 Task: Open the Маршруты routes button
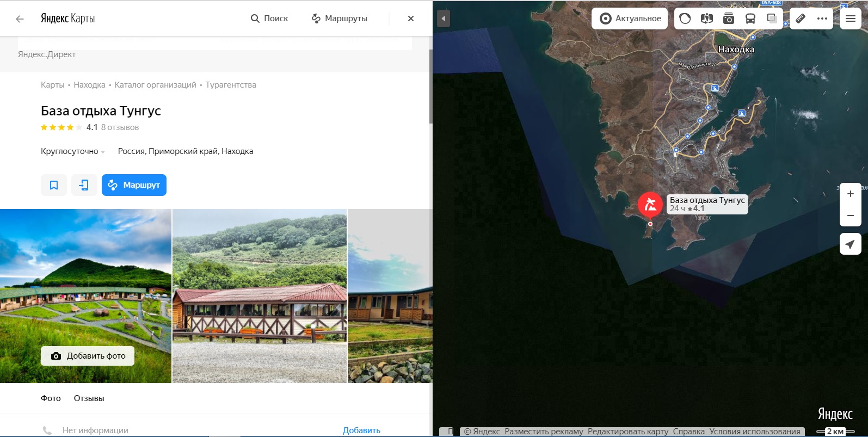click(x=340, y=19)
